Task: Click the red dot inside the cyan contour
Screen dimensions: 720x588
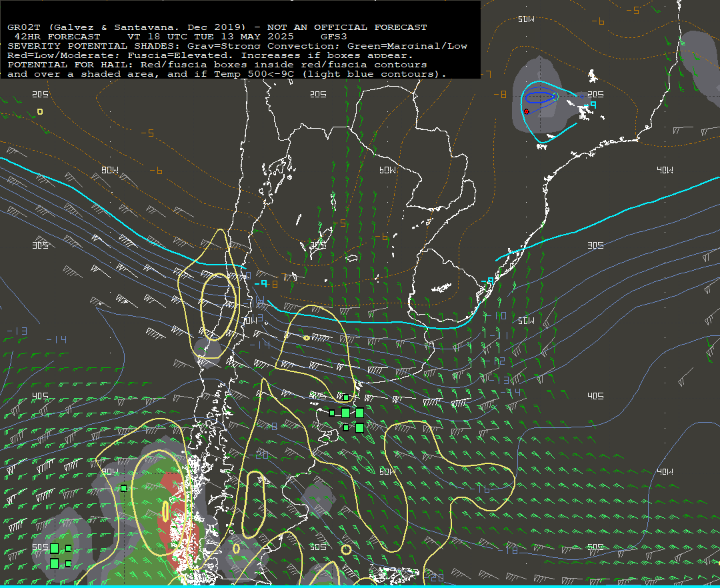Action: pyautogui.click(x=526, y=111)
